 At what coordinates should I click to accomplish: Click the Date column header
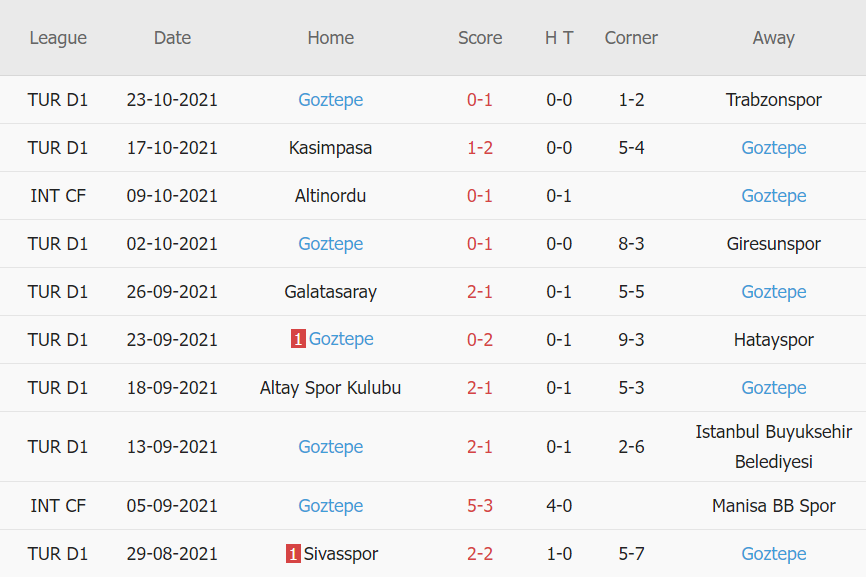[x=172, y=38]
